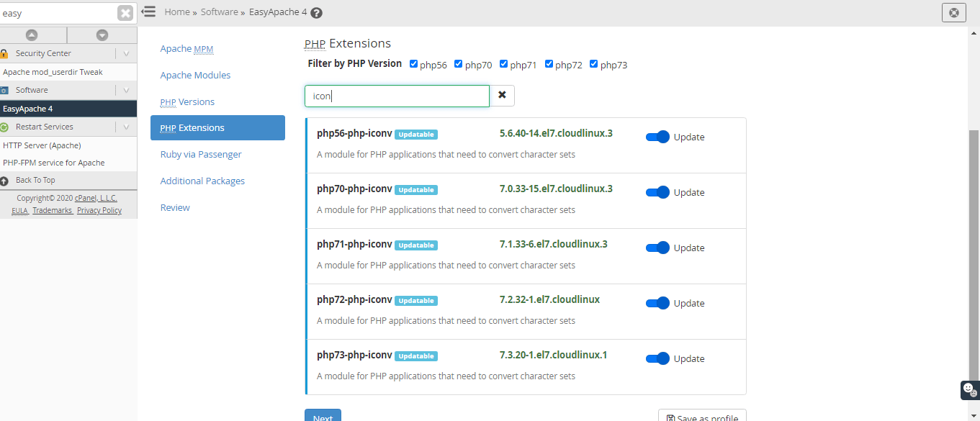This screenshot has height=421, width=980.
Task: Click the Software gear icon in sidebar
Action: 6,91
